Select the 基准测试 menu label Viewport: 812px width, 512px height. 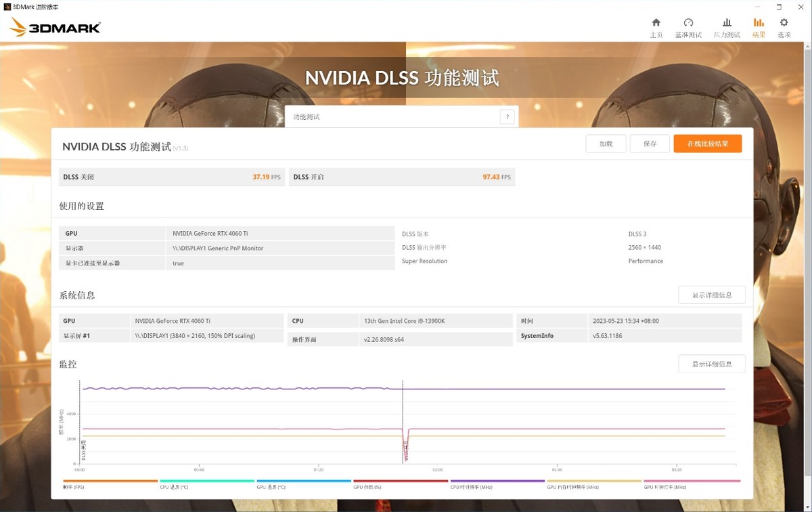pos(688,33)
